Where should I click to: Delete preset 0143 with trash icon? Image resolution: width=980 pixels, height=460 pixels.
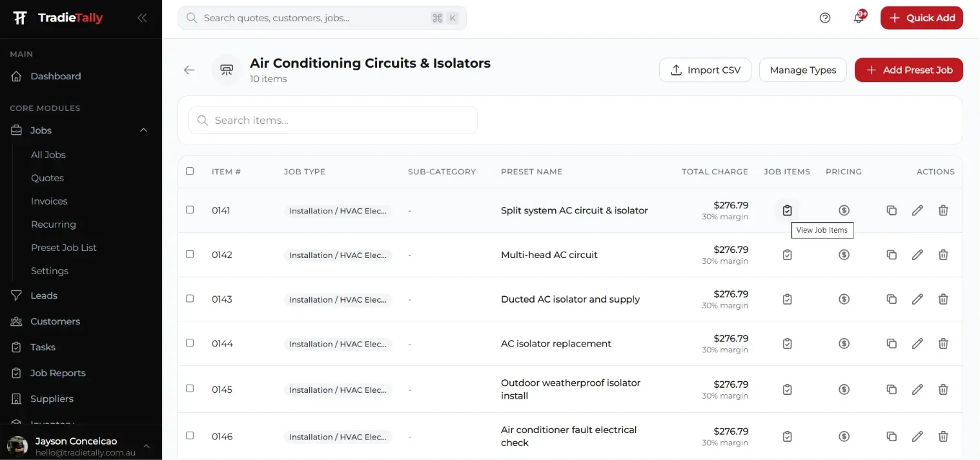(943, 299)
